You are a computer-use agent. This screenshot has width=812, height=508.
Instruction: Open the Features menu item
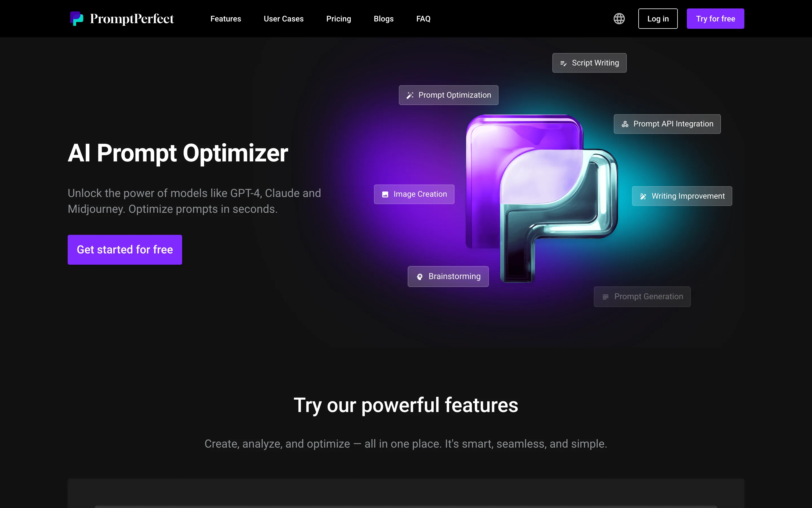tap(226, 19)
